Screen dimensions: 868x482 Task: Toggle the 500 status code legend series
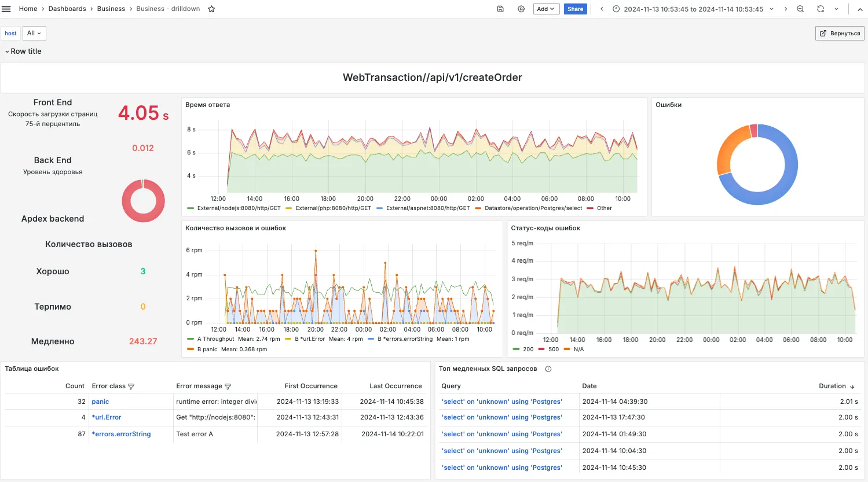point(549,349)
